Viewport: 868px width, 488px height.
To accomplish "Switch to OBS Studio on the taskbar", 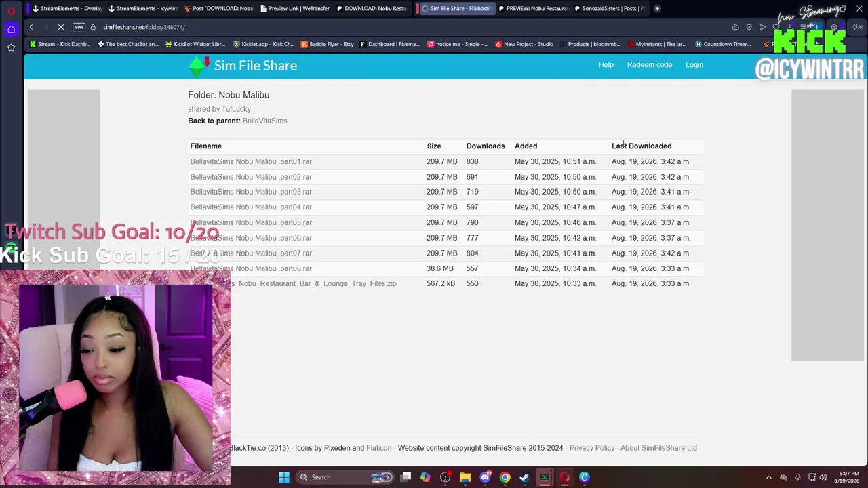I will coord(445,477).
